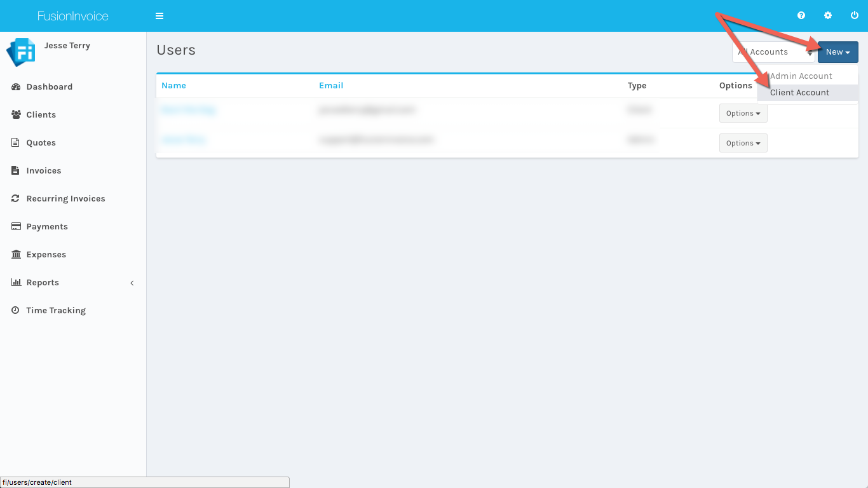Select Admin Account from New menu

pos(801,76)
